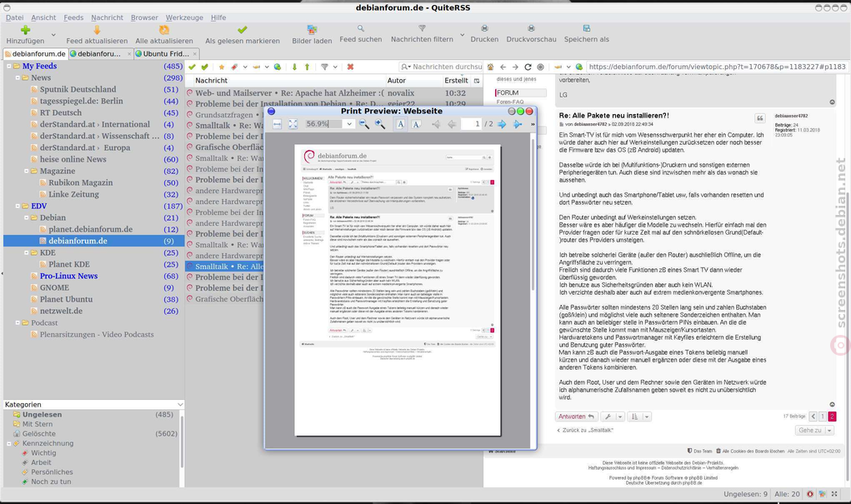Open Druckvorschau from the toolbar
851x504 pixels.
(x=531, y=33)
